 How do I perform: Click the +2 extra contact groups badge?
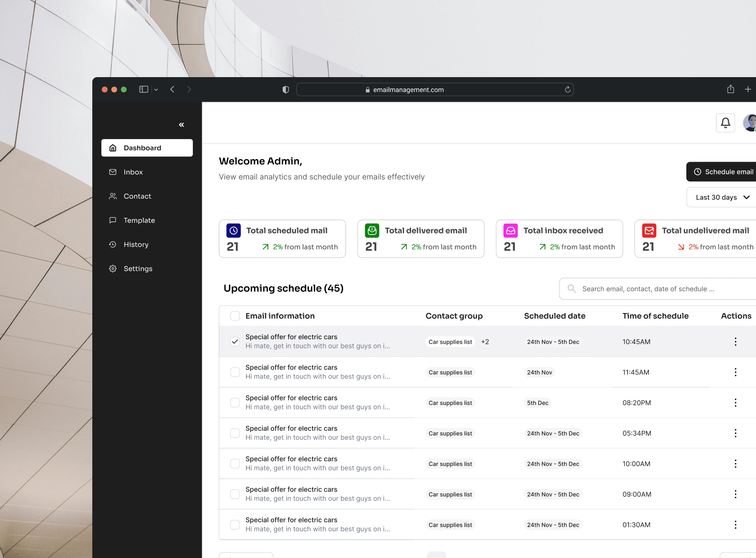coord(485,342)
